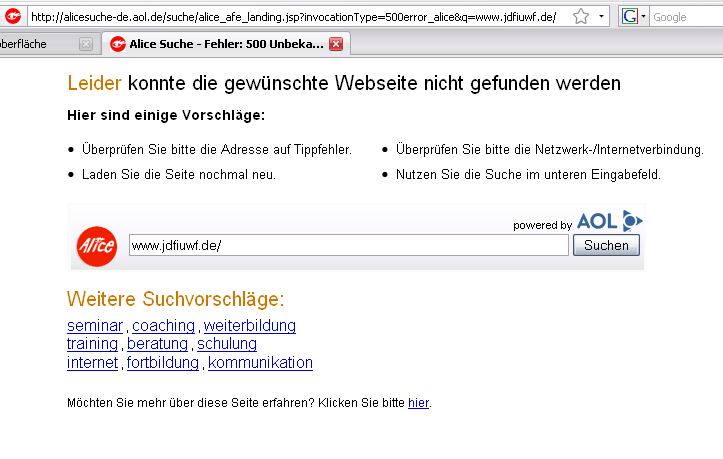Close the partially visible 'oberfläche' tab
The image size is (723, 459).
pos(85,44)
